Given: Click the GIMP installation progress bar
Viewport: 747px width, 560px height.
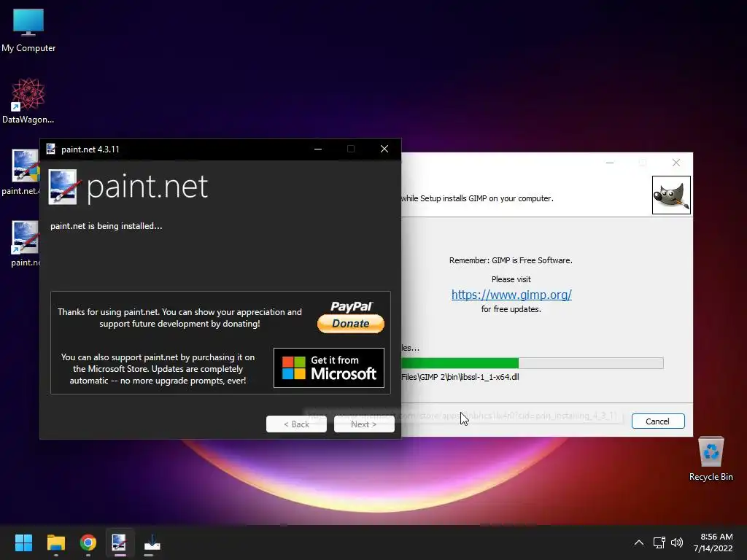Looking at the screenshot, I should [532, 363].
